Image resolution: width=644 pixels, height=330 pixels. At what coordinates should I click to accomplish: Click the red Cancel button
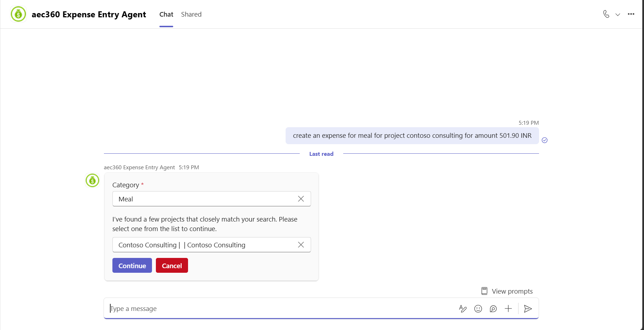click(172, 265)
